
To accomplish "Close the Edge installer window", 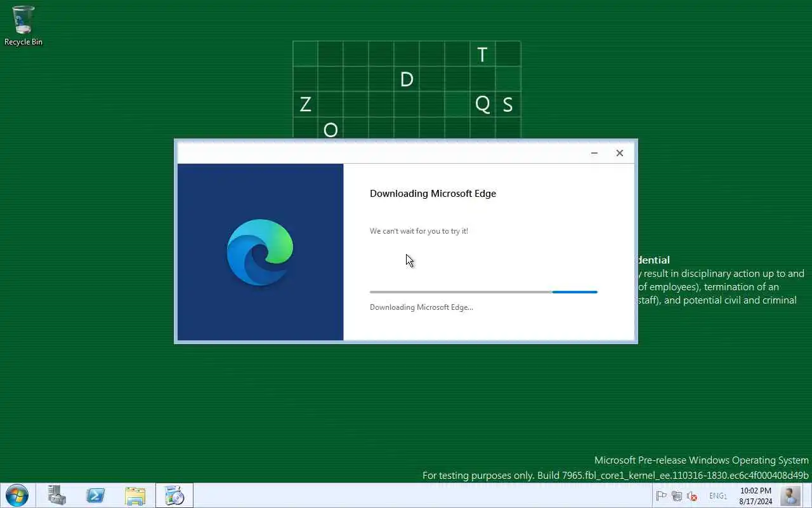I will click(x=620, y=153).
